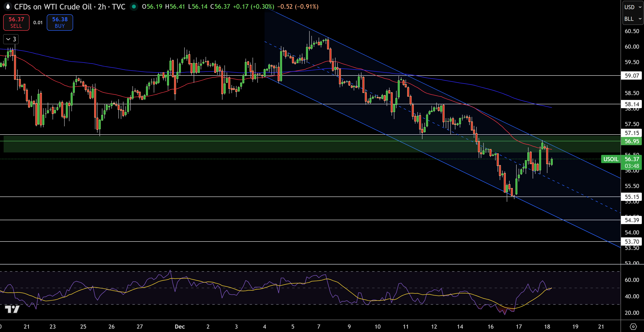Select the 59.07 horizontal line price label

[x=631, y=75]
